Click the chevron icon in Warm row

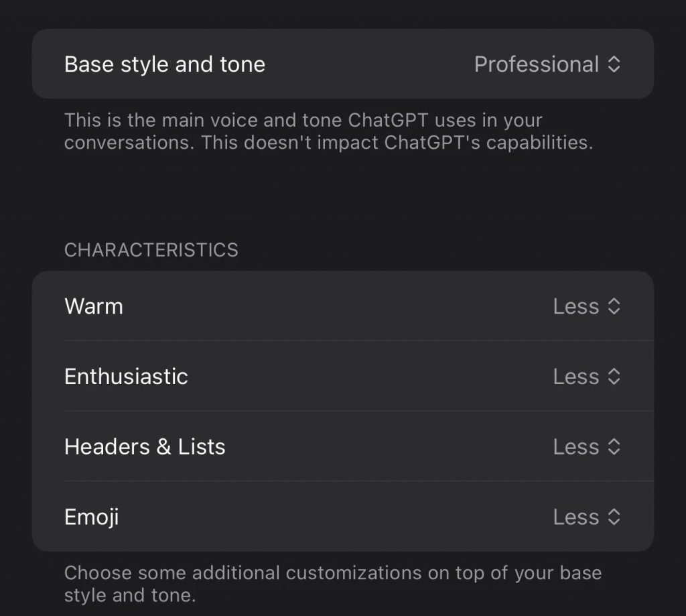[x=614, y=306]
